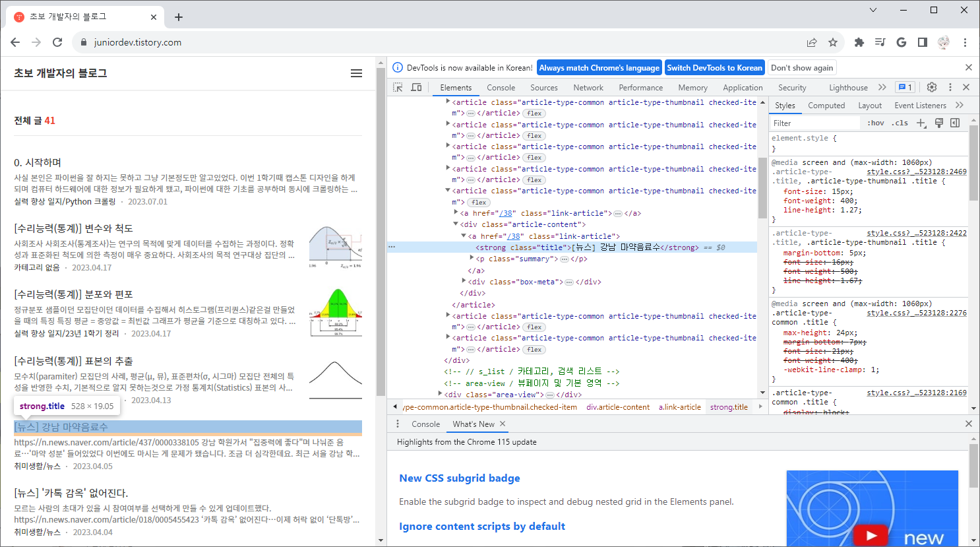Viewport: 980px width, 547px height.
Task: Open style.css?_…523128:2469 source link
Action: [x=917, y=172]
